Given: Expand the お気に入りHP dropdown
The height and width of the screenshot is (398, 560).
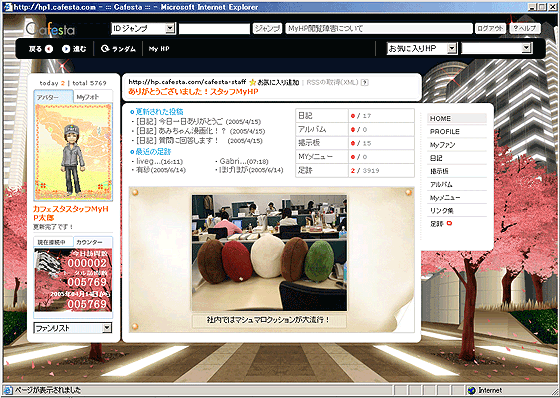Looking at the screenshot, I should (422, 48).
